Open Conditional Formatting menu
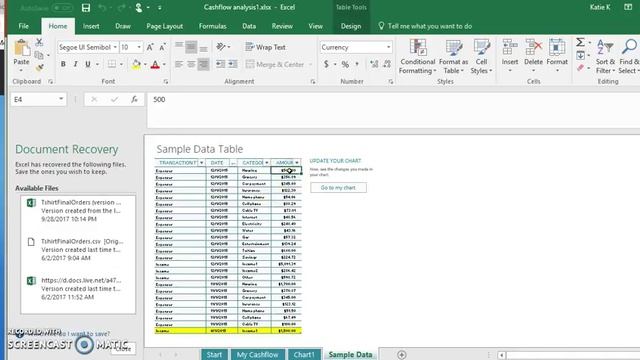640x360 pixels. click(418, 56)
